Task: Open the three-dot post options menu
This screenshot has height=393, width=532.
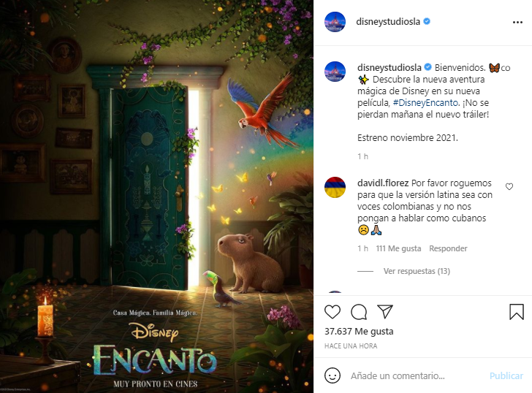Action: 517,22
